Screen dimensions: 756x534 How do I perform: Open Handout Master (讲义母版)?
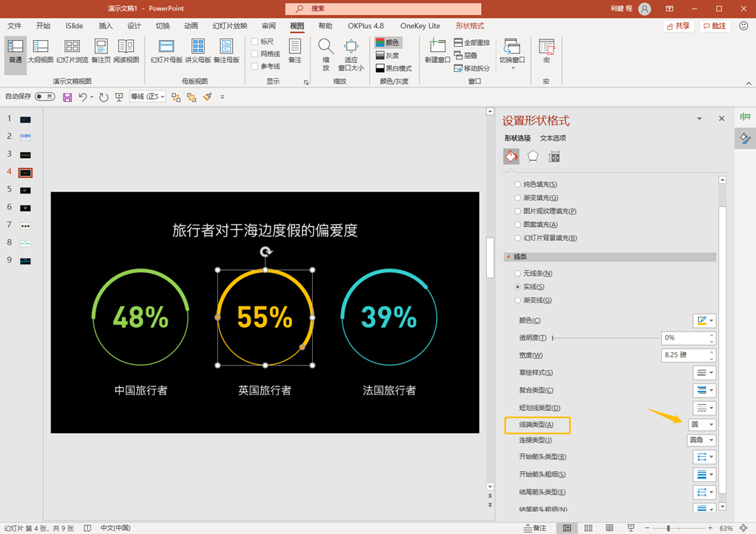(198, 52)
